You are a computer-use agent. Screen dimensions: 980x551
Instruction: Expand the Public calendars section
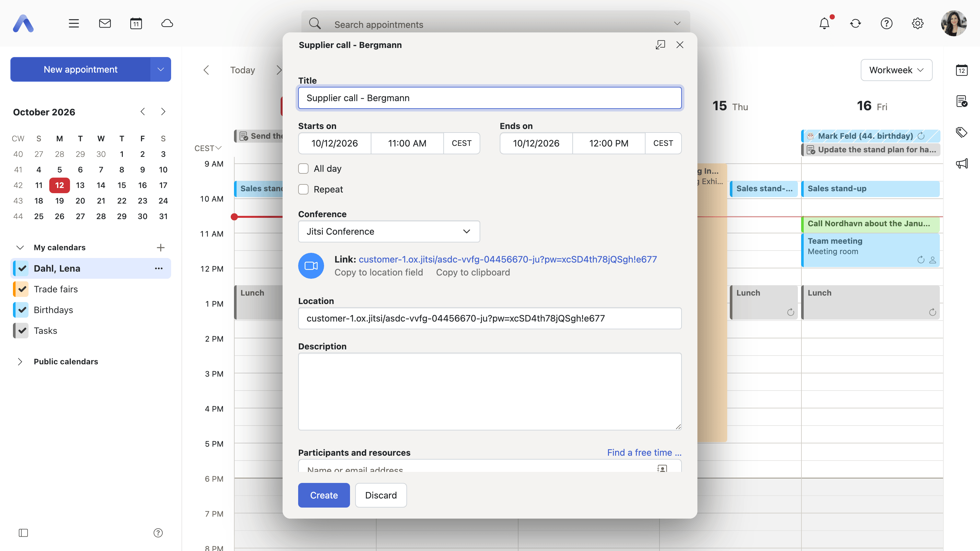(20, 361)
